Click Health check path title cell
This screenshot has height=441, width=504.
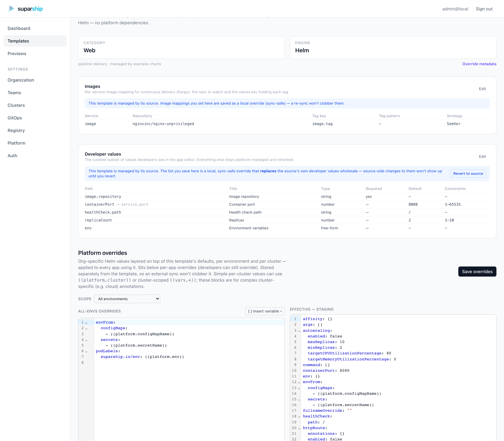pyautogui.click(x=245, y=212)
